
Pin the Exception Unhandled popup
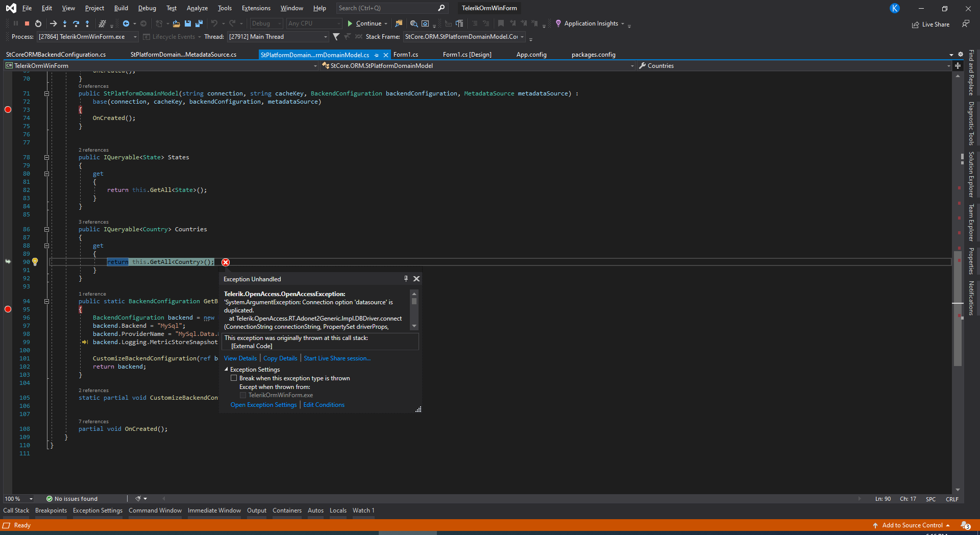click(x=406, y=279)
